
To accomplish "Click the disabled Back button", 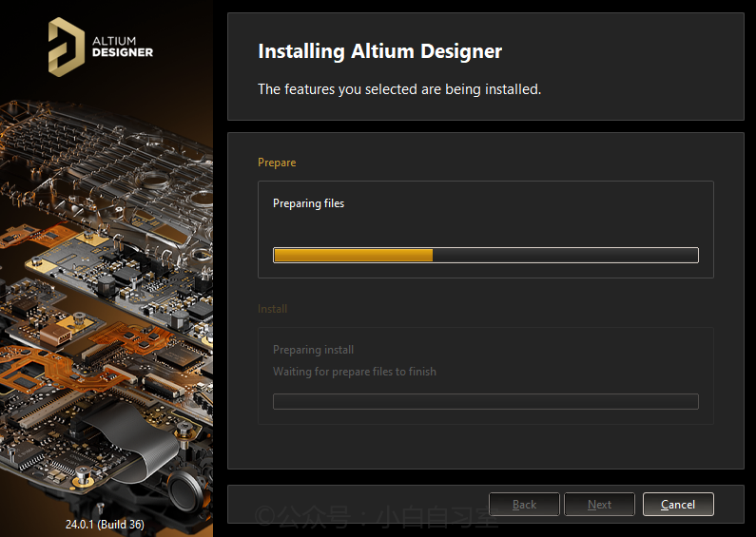I will tap(524, 505).
